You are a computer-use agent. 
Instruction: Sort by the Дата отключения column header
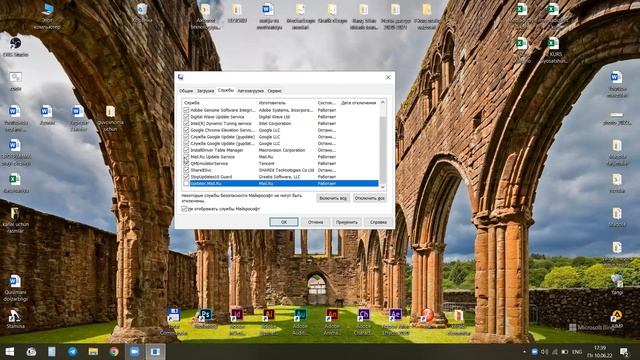tap(359, 103)
